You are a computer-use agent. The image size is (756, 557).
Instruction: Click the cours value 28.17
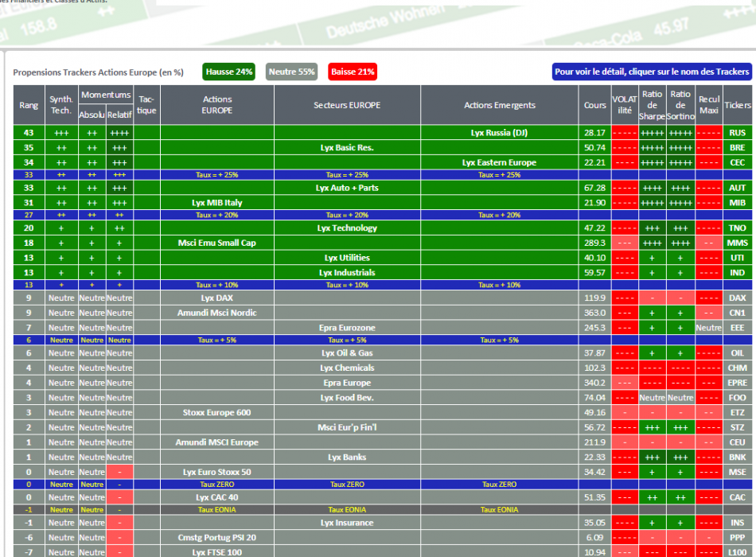point(595,133)
